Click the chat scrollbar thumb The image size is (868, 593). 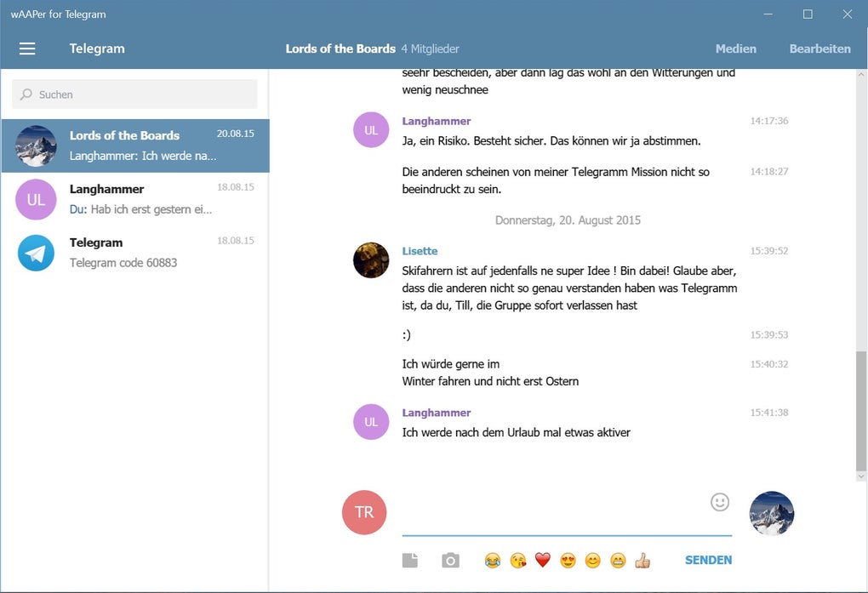pyautogui.click(x=861, y=410)
